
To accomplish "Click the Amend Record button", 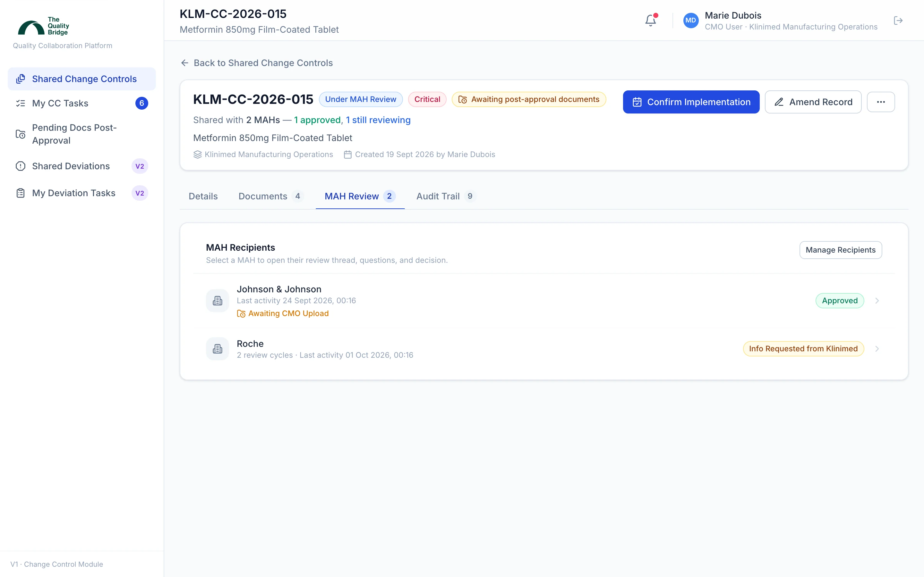I will pos(813,102).
